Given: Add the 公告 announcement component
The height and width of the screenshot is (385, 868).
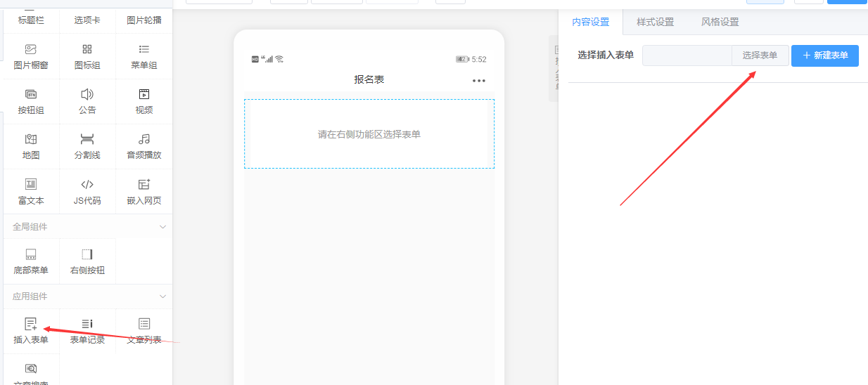Looking at the screenshot, I should pos(87,101).
